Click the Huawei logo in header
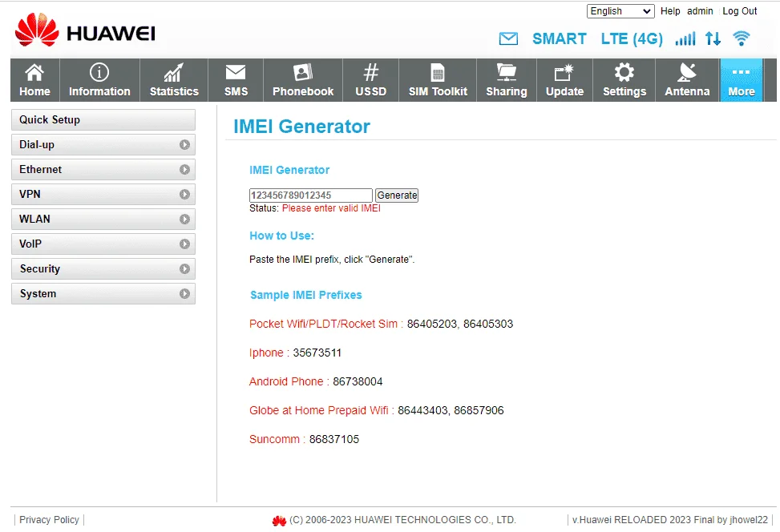The height and width of the screenshot is (532, 780). pyautogui.click(x=85, y=30)
